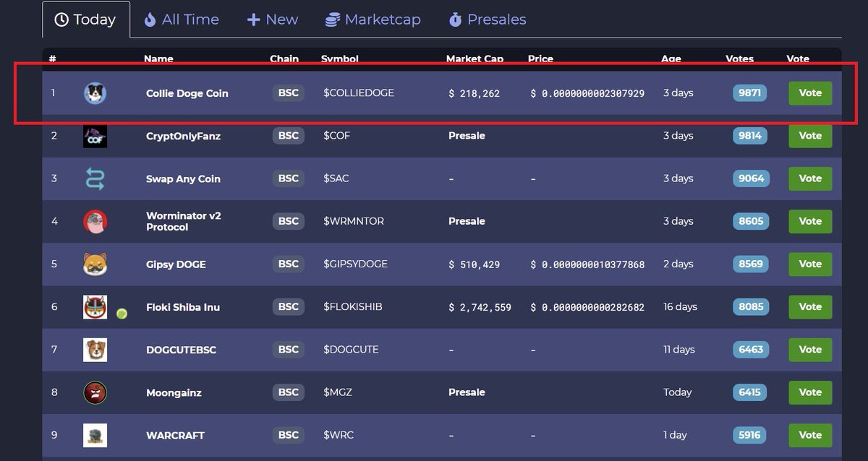The image size is (868, 461).
Task: Click the green badge beside Floki Shiba logo
Action: (122, 314)
